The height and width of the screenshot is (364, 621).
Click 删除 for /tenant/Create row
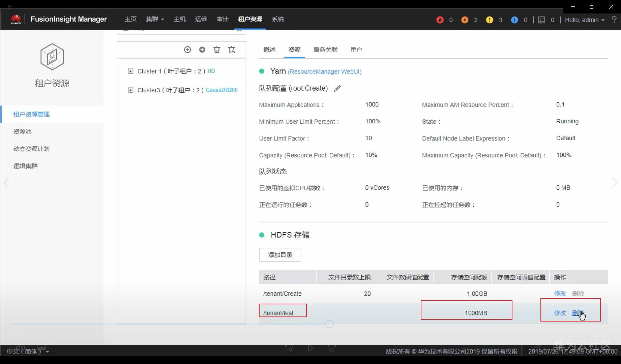tap(578, 294)
